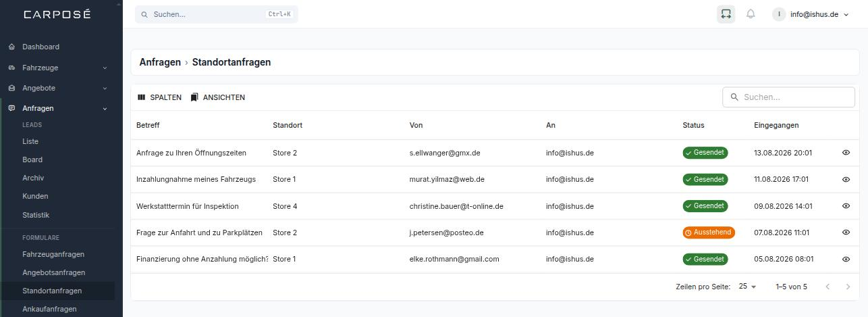Click Gesendet badge for Öffnungszeiten request

pos(705,153)
